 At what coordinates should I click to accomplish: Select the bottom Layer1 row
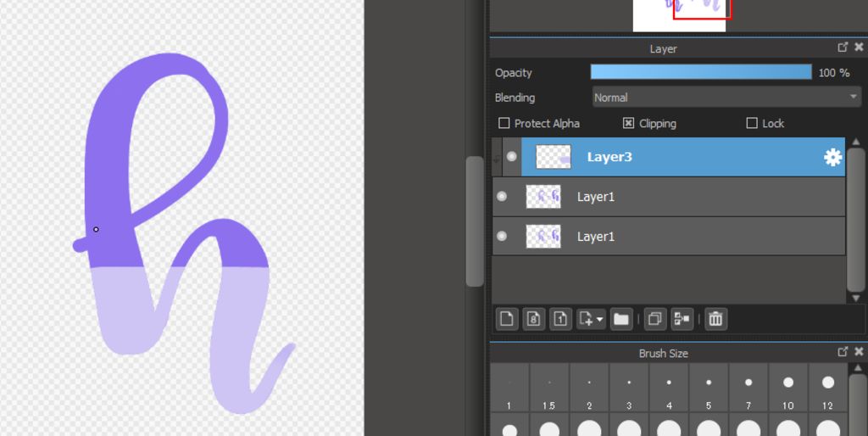point(669,236)
